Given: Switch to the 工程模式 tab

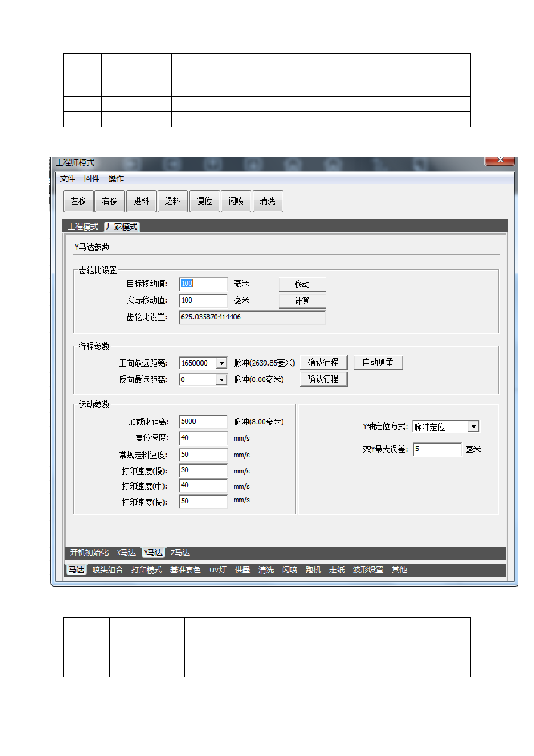Looking at the screenshot, I should click(x=83, y=227).
